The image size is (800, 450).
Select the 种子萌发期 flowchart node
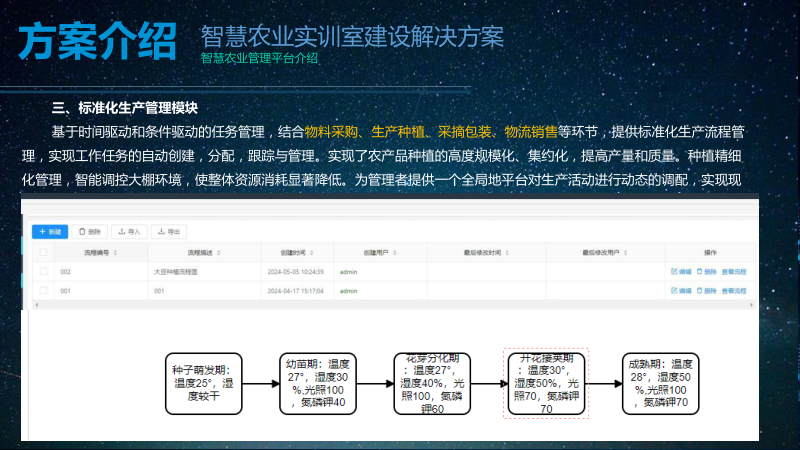[x=204, y=383]
